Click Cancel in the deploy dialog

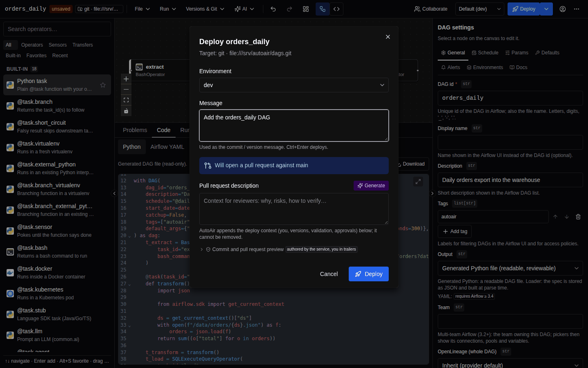point(329,274)
